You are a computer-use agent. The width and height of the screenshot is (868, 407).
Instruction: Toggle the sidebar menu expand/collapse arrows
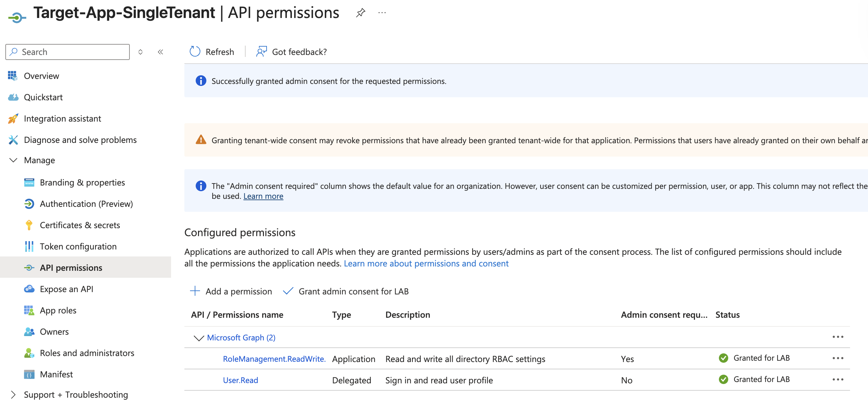140,52
